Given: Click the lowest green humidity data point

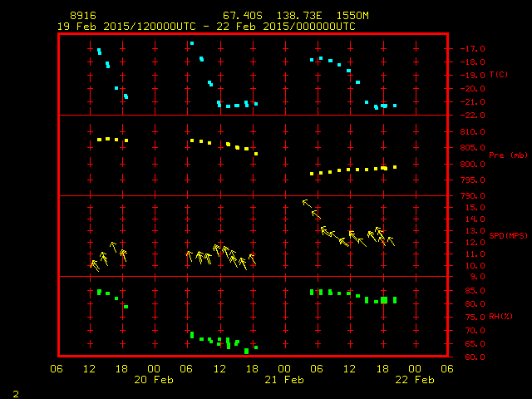Looking at the screenshot, I should tap(246, 351).
